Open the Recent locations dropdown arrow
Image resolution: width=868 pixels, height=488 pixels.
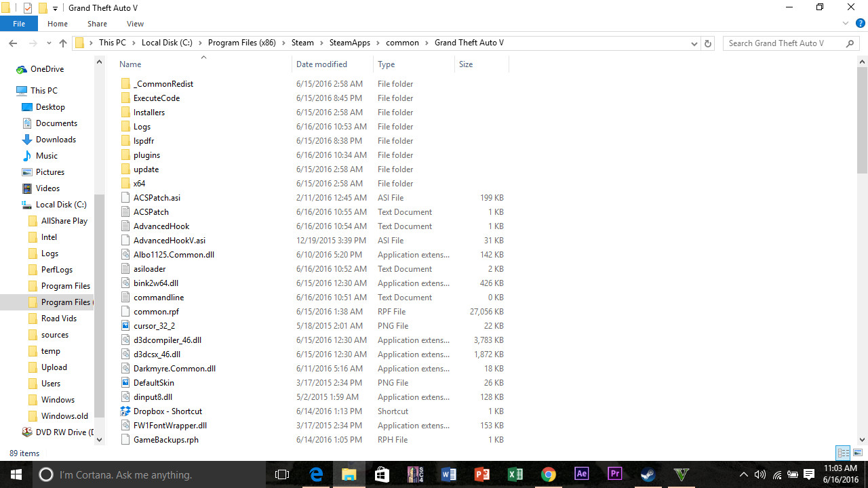click(x=47, y=43)
